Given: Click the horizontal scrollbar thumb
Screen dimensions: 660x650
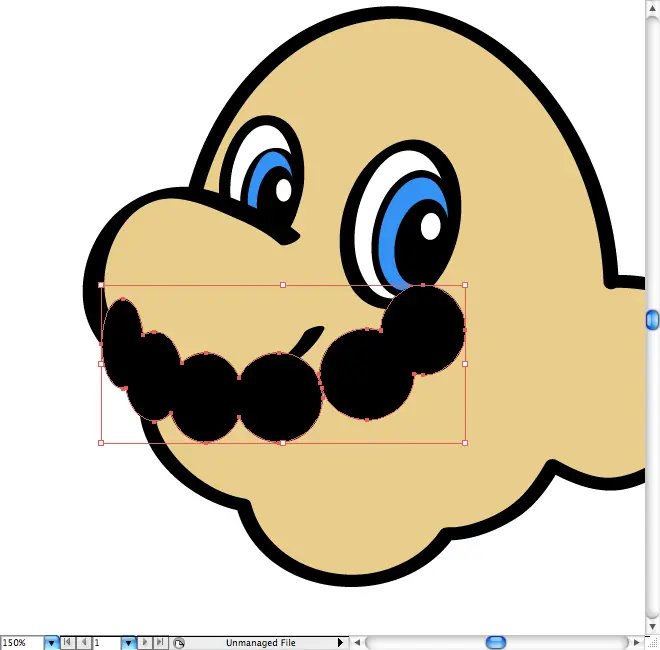Looking at the screenshot, I should point(495,642).
